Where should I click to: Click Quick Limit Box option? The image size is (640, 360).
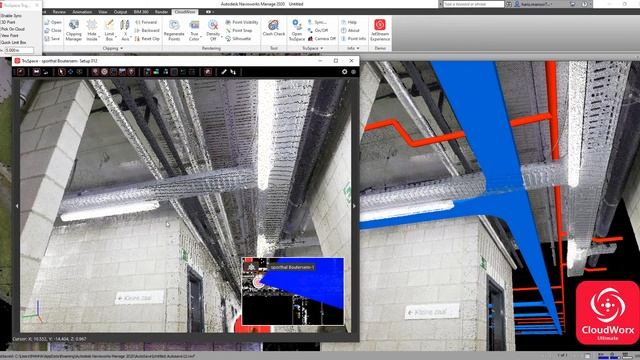(14, 42)
